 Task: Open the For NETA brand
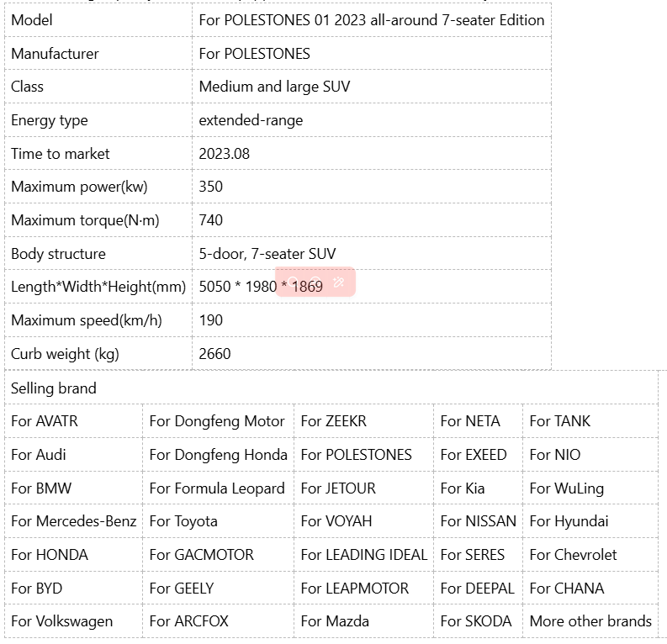coord(470,421)
